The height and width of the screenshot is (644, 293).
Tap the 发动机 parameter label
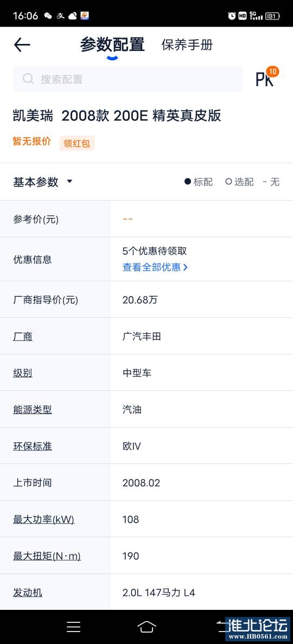coord(28,593)
